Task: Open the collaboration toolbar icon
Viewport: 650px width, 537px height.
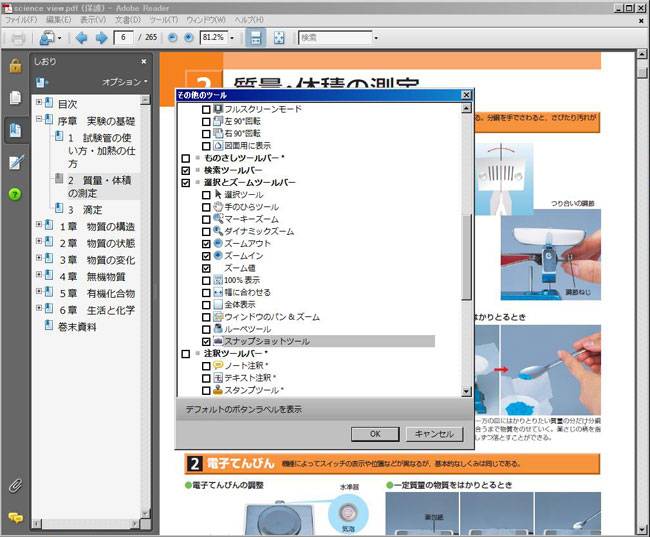Action: click(50, 38)
